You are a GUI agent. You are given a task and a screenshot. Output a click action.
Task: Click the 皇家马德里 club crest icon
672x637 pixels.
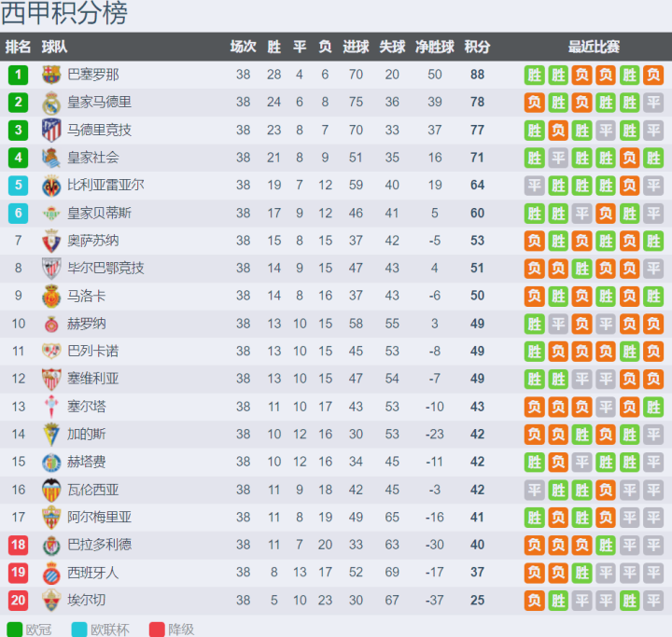point(51,103)
